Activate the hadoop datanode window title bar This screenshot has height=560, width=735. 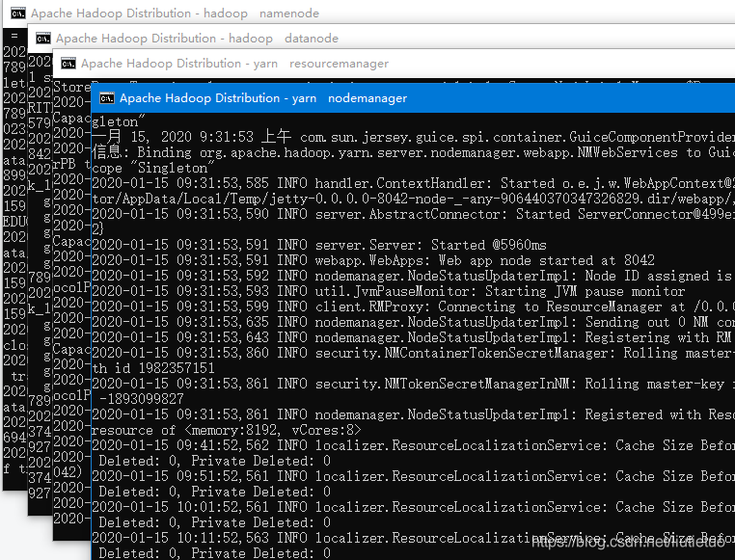[381, 39]
